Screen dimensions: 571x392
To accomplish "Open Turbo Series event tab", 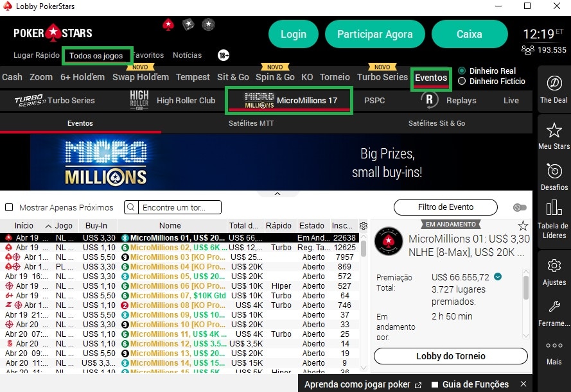I will 55,100.
